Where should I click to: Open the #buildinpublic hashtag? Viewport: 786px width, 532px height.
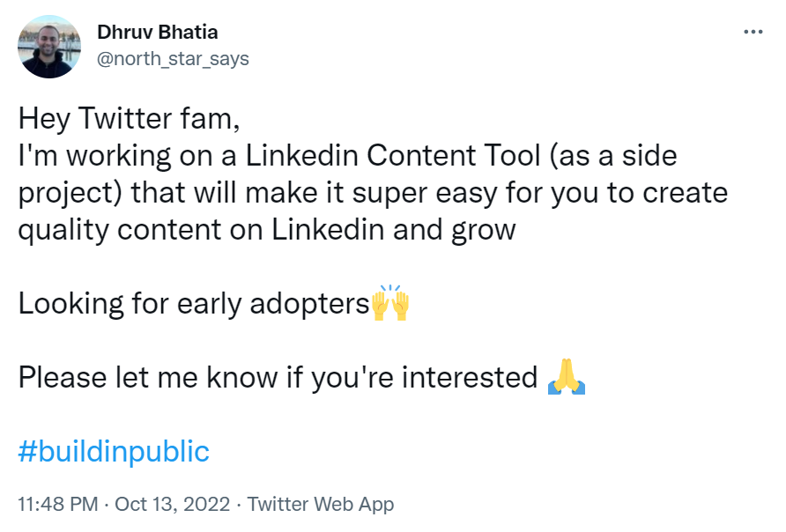click(114, 452)
